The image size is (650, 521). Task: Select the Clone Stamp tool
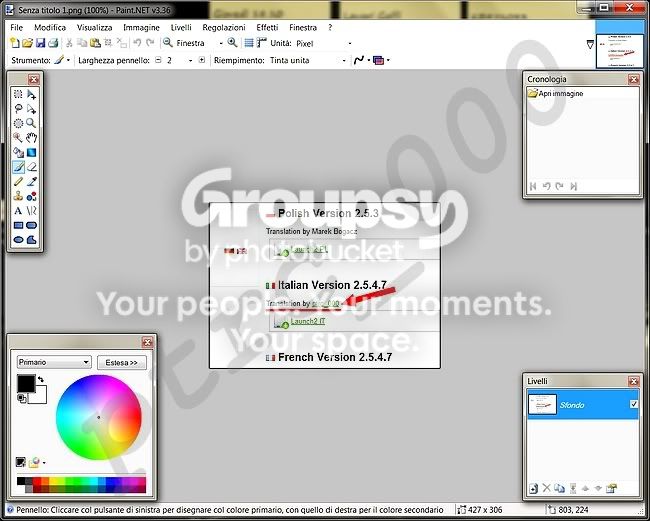[x=18, y=196]
